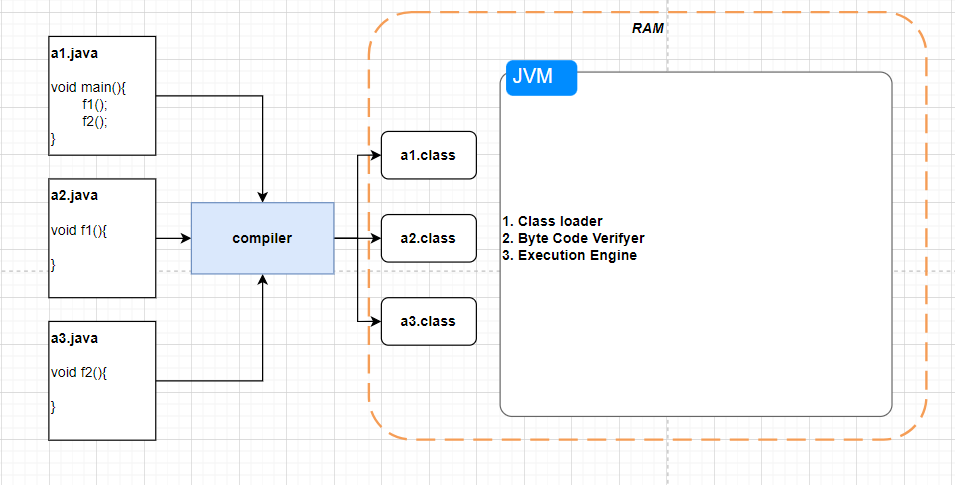Select the arrowhead pointing into a3.class
The width and height of the screenshot is (955, 485).
pos(375,321)
